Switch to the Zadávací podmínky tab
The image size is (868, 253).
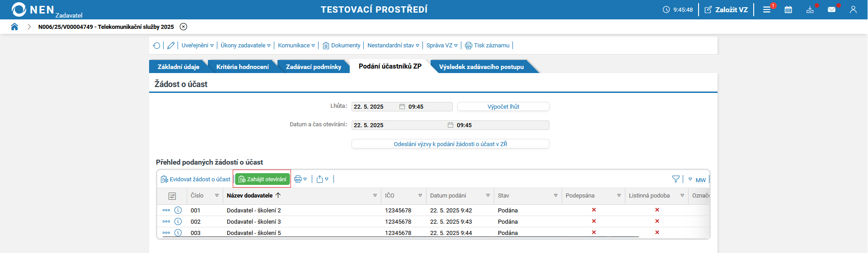click(314, 67)
